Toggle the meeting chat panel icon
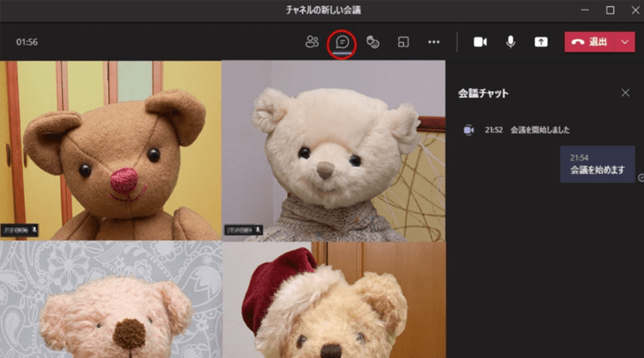The image size is (644, 358). [x=342, y=42]
